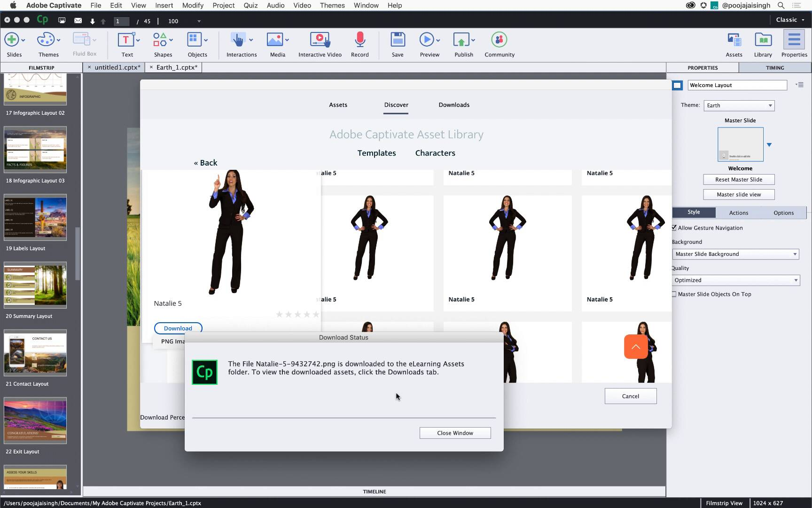Open the Quality dropdown showing Optimized
This screenshot has height=508, width=812.
(x=735, y=280)
